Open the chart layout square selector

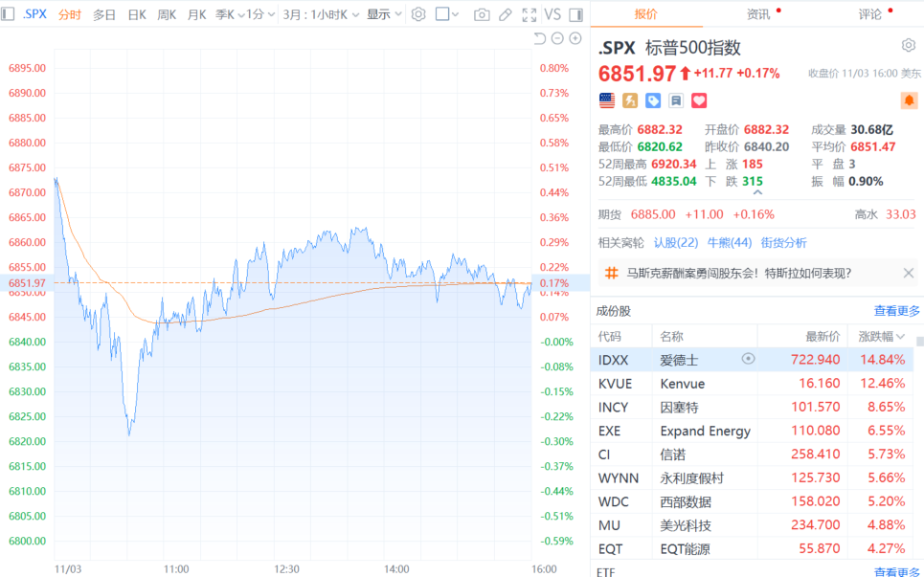[x=446, y=14]
